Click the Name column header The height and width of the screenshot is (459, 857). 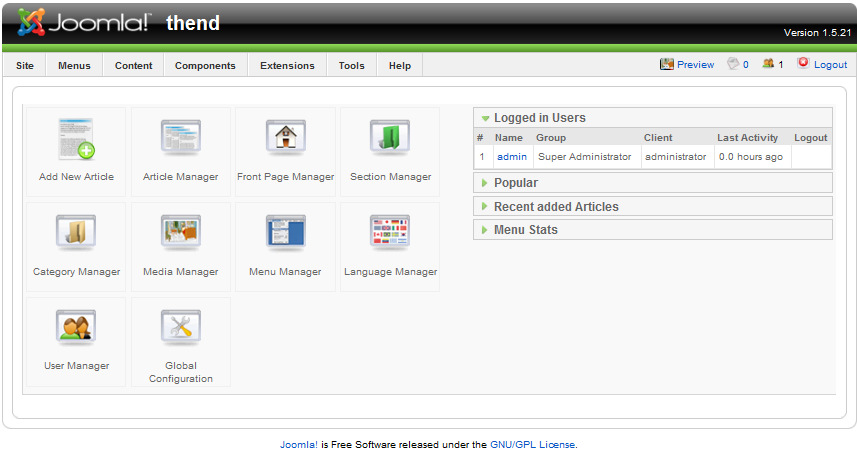click(x=508, y=138)
